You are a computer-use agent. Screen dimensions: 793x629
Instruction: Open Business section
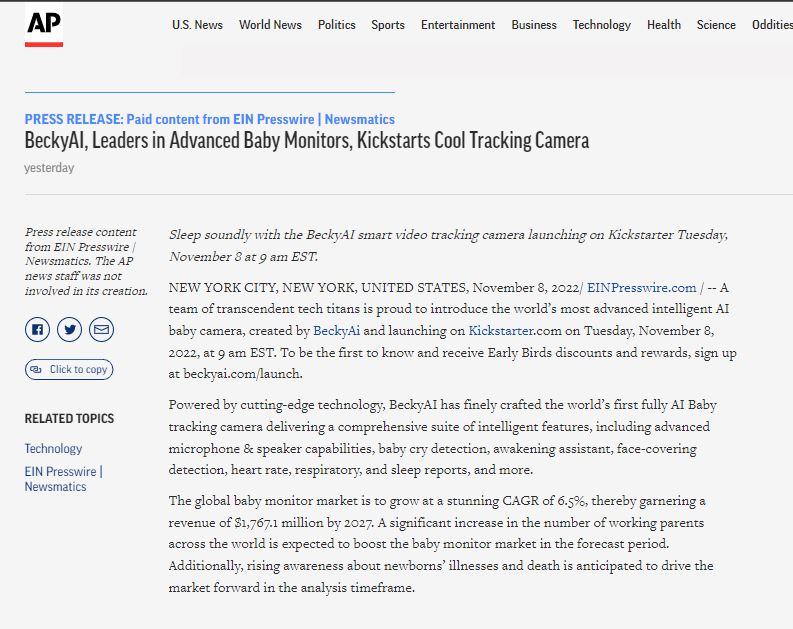click(x=534, y=25)
